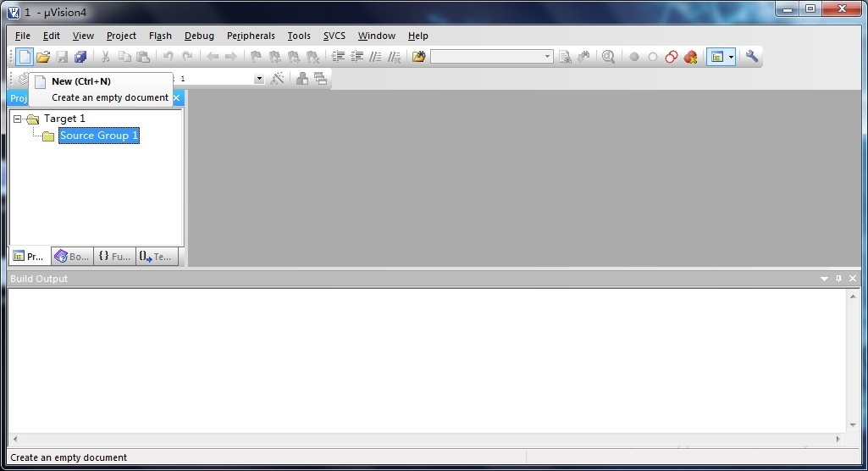This screenshot has height=471, width=868.
Task: Insert or remove bookmark flag
Action: pos(256,57)
